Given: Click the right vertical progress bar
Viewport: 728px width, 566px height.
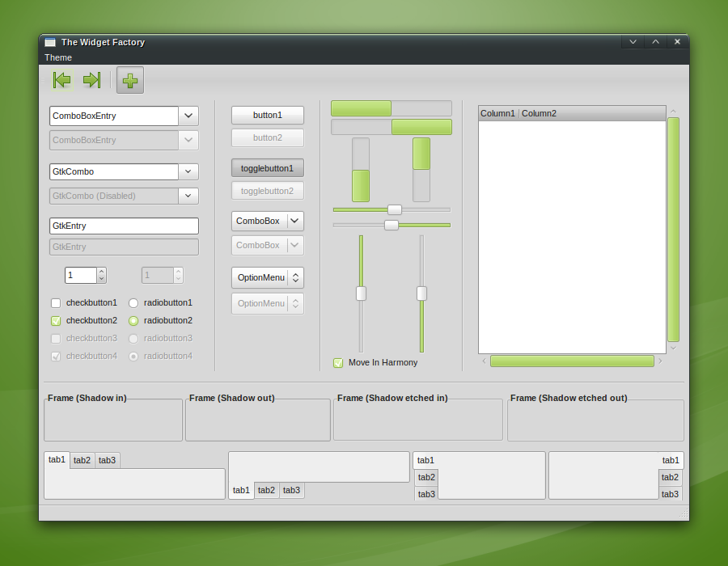Looking at the screenshot, I should point(421,170).
